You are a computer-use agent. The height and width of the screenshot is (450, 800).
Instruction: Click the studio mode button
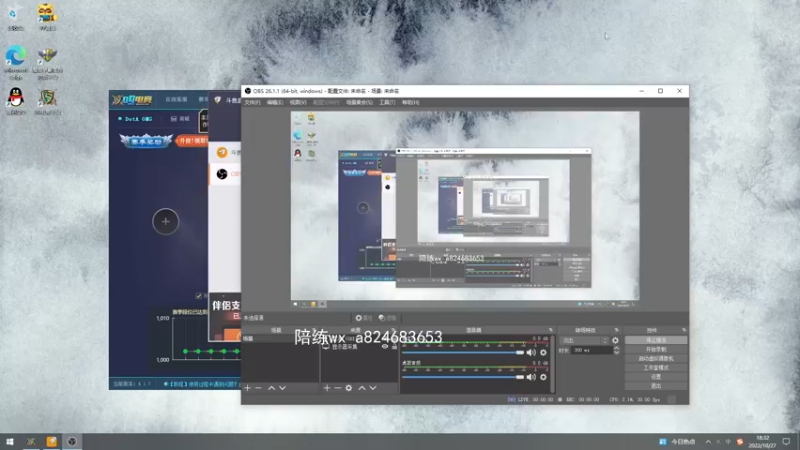656,368
